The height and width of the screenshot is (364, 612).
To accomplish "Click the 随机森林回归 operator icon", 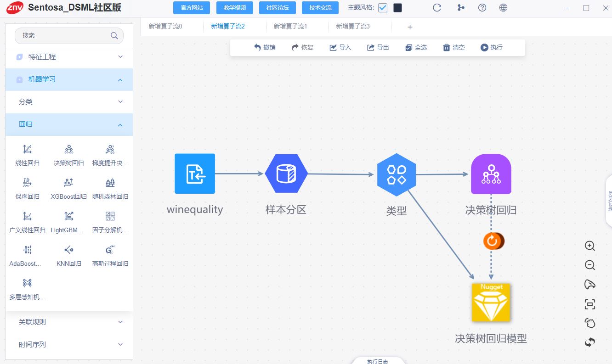I will pos(110,183).
